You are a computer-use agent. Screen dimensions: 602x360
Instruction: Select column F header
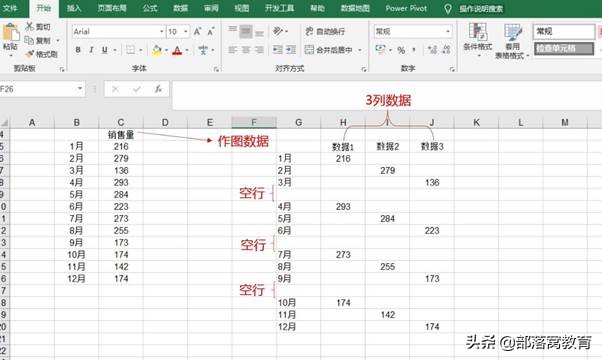pos(254,122)
